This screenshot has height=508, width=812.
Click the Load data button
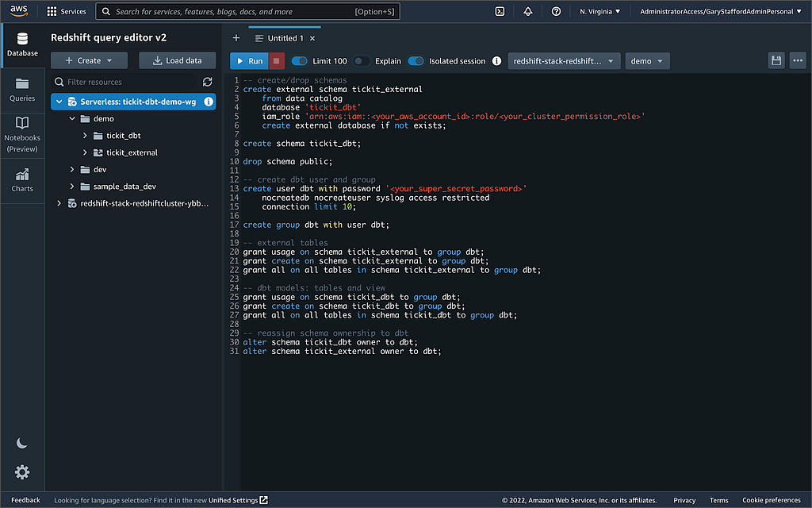point(177,60)
